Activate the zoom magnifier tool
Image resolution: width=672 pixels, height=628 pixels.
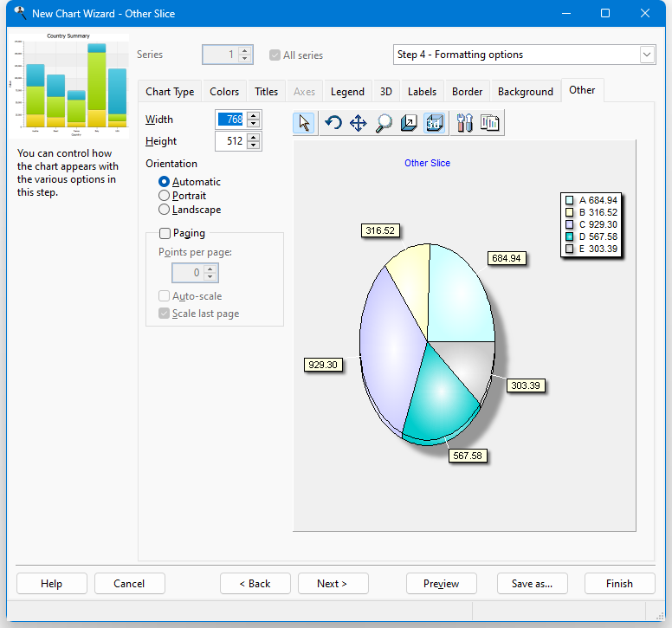tap(384, 123)
